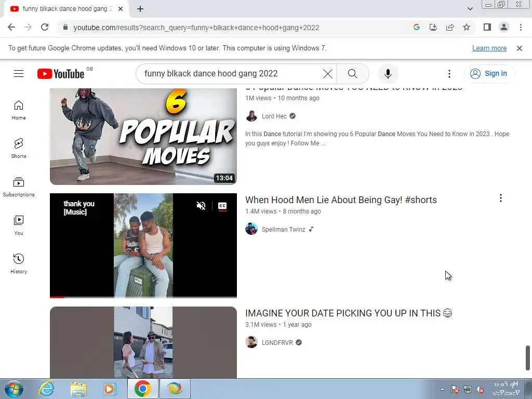
Task: Open the 6 Popular Moves video thumbnail
Action: pos(143,137)
